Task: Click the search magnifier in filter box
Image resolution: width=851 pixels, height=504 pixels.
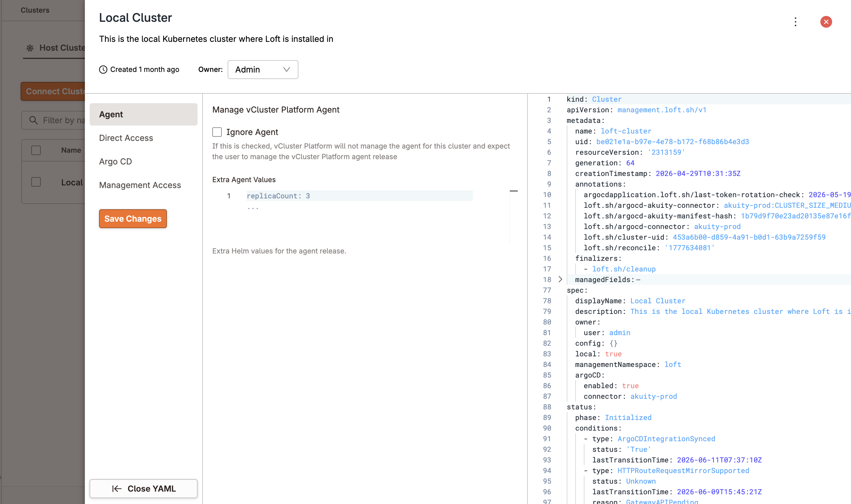Action: click(x=33, y=120)
